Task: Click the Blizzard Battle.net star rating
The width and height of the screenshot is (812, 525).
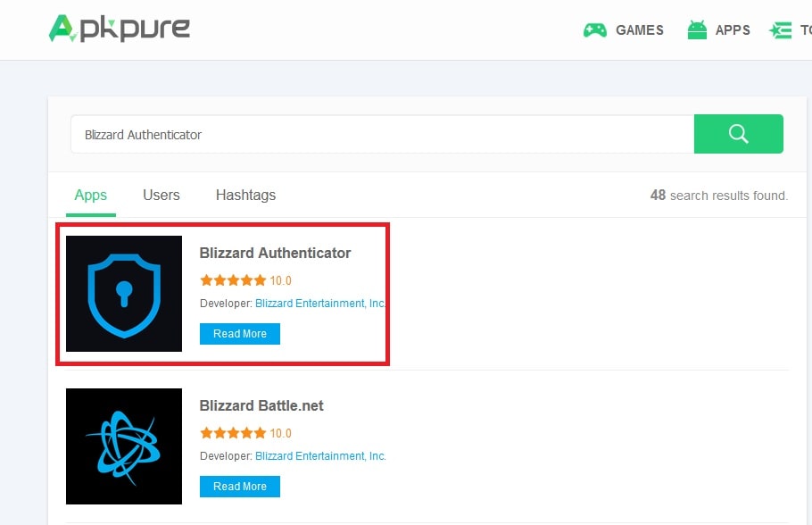Action: pos(233,433)
